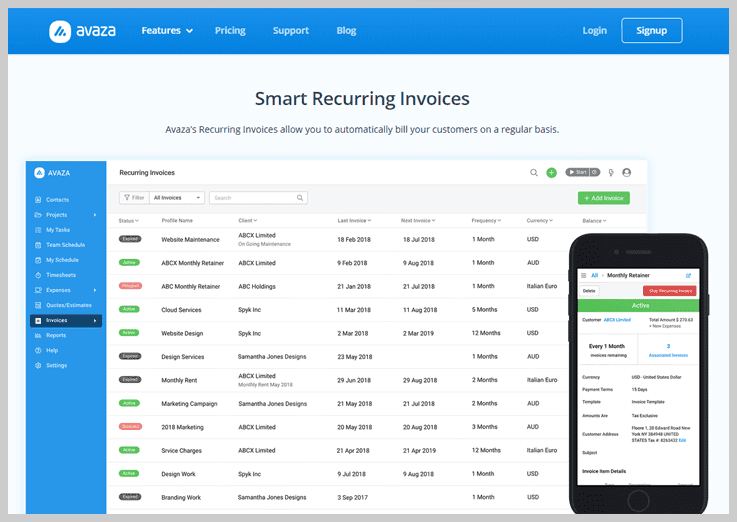Viewport: 737px width, 522px height.
Task: Expand the Invoices submenu arrow
Action: coord(95,320)
